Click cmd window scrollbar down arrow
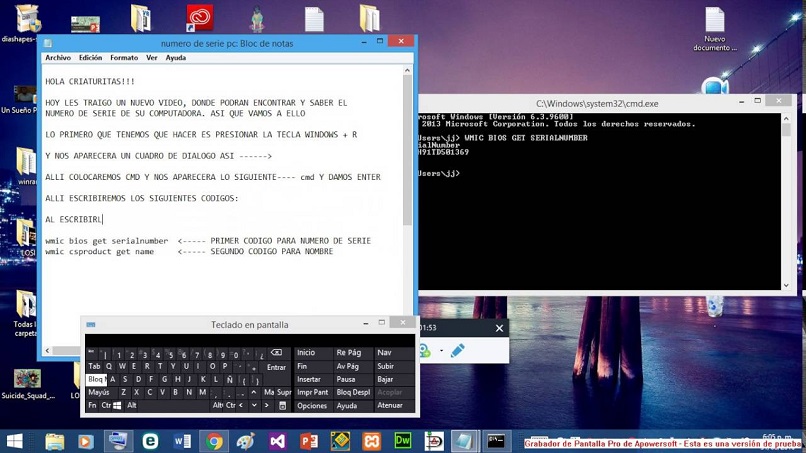This screenshot has width=806, height=453. coord(786,285)
